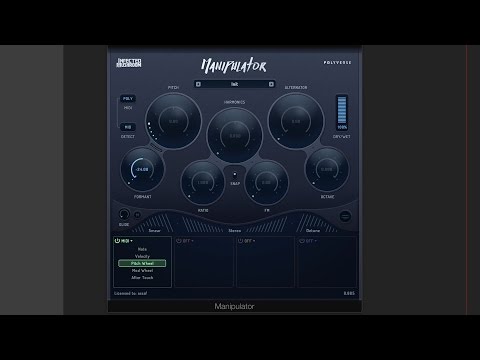Choose Velocity from the MIDI source list
The image size is (480, 360).
pos(142,256)
